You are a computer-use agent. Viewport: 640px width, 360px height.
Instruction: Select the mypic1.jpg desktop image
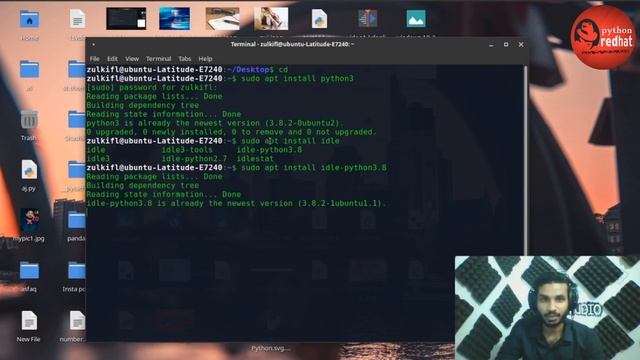[x=29, y=220]
